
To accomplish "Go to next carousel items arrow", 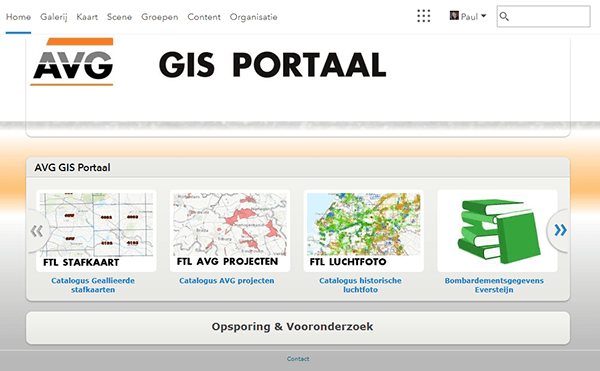I will [x=560, y=230].
